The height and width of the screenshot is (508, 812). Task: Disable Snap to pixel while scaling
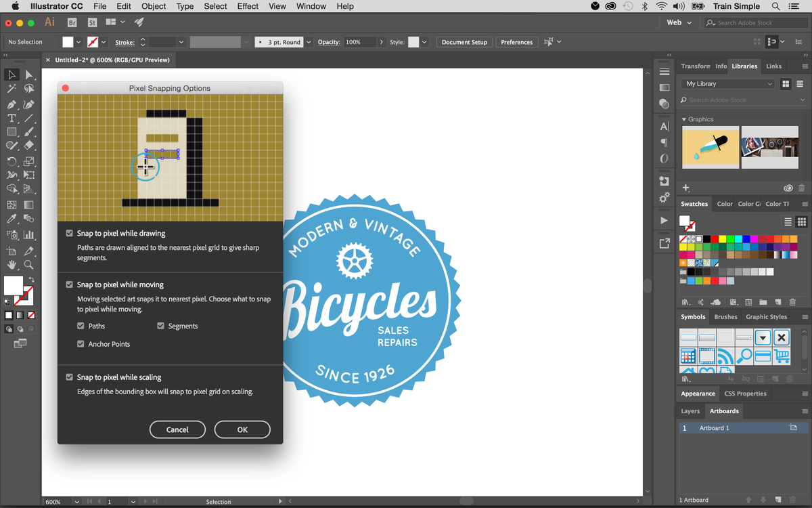(x=69, y=377)
